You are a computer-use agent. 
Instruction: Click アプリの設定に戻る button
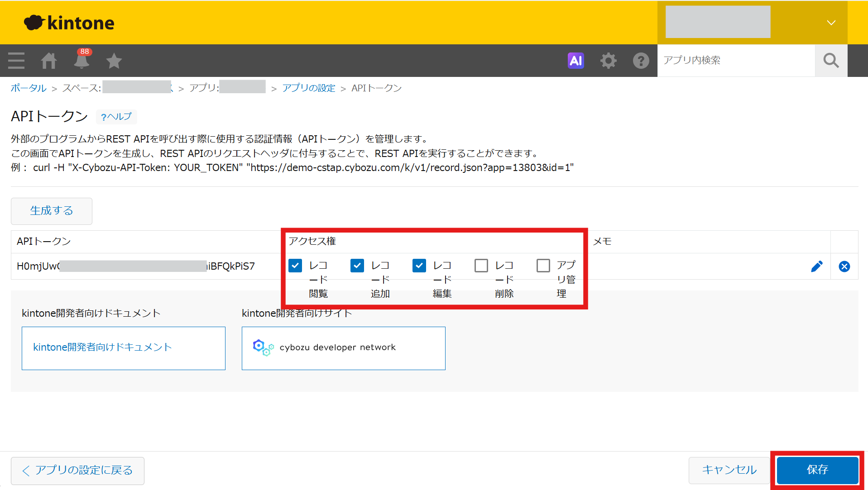tap(77, 471)
